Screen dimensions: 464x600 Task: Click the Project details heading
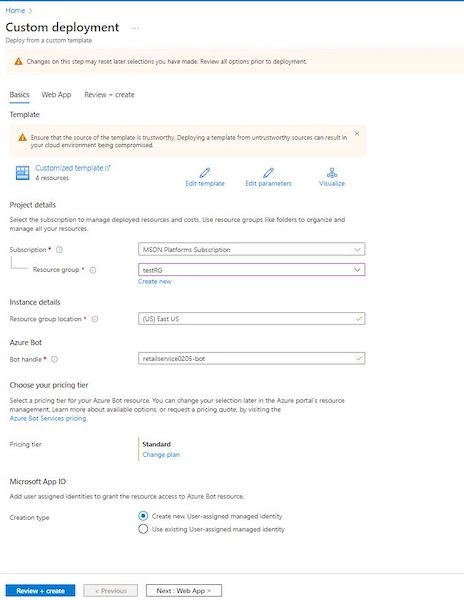pyautogui.click(x=33, y=205)
